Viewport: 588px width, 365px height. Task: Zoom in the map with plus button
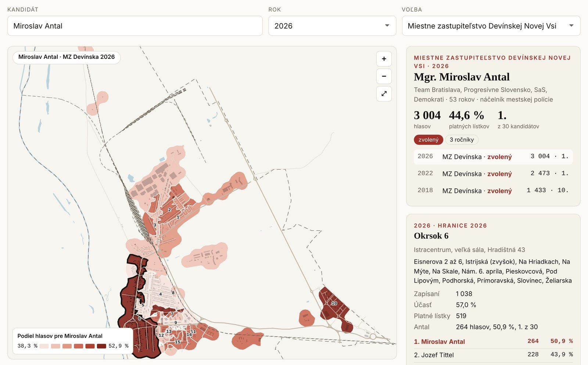pos(384,59)
